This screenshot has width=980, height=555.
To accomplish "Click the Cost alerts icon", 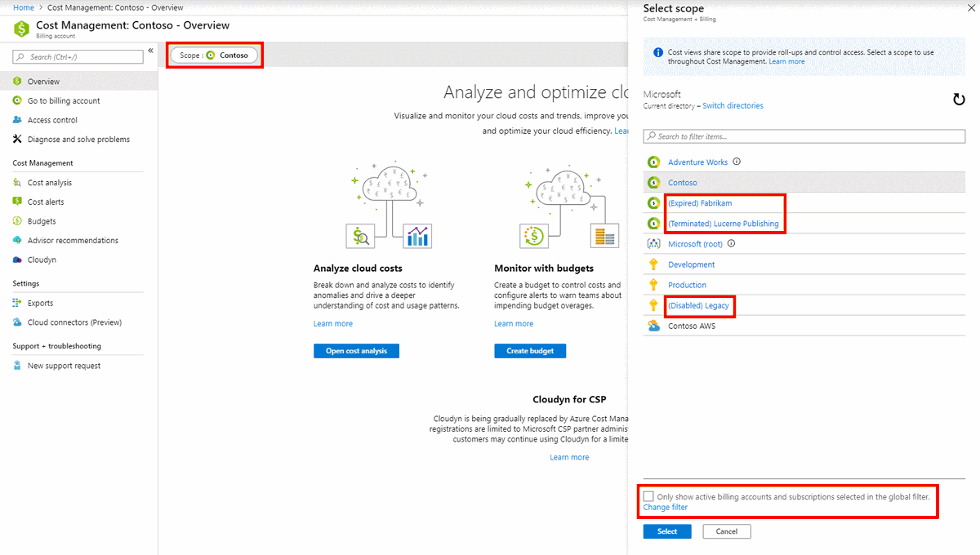I will click(18, 202).
